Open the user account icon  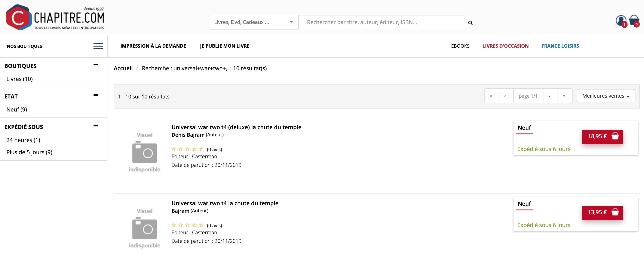coord(620,21)
